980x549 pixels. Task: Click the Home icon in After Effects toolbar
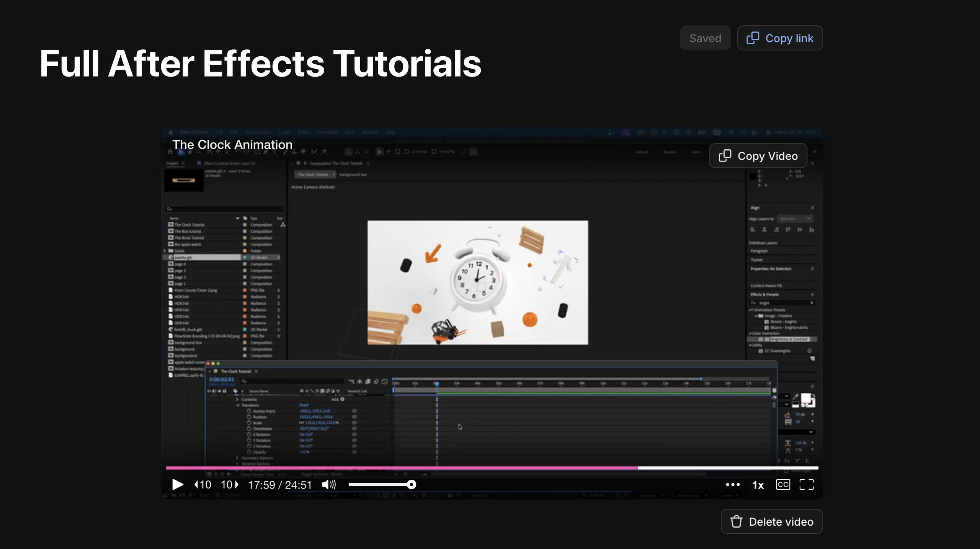170,152
